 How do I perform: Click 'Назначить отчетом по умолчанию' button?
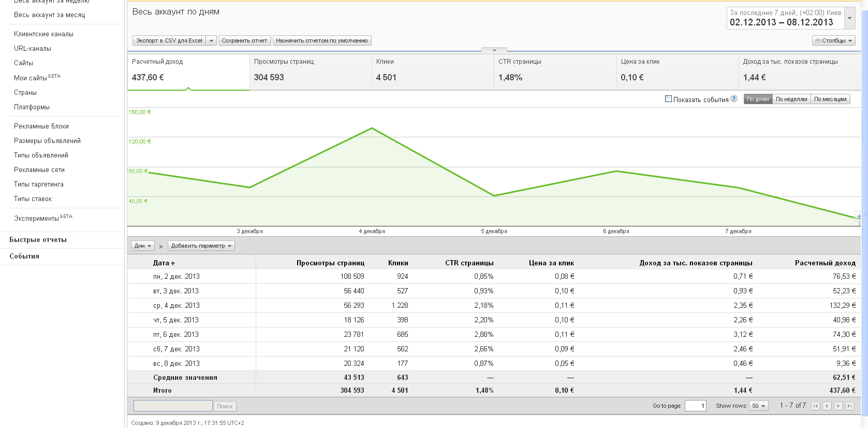pos(321,40)
